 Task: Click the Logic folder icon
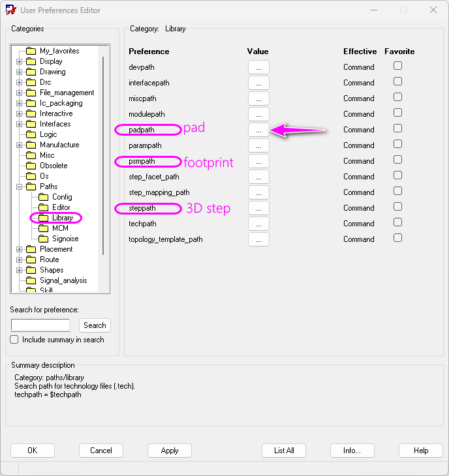pos(31,134)
